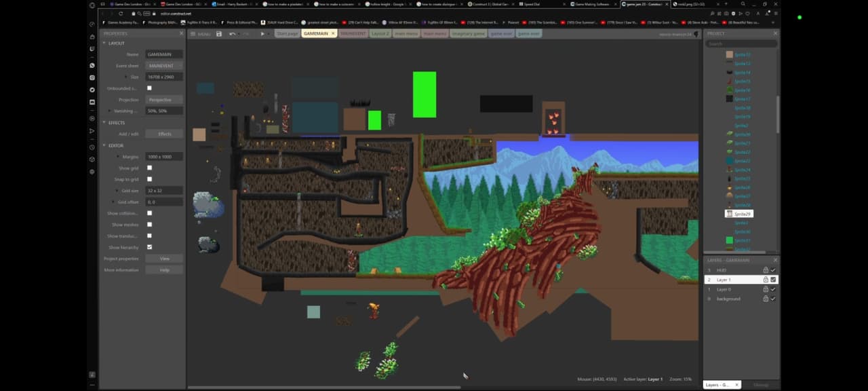Toggle the lock on the HUD layer
This screenshot has height=391, width=868.
coord(766,270)
